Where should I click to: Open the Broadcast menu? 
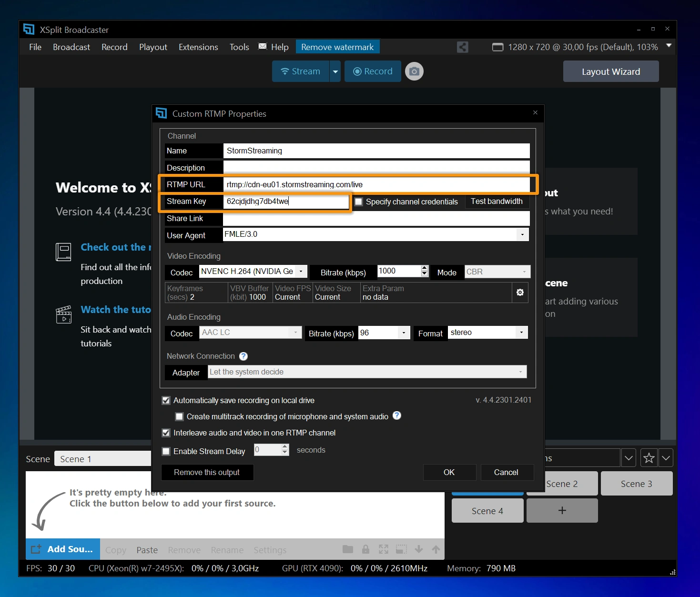pos(71,47)
